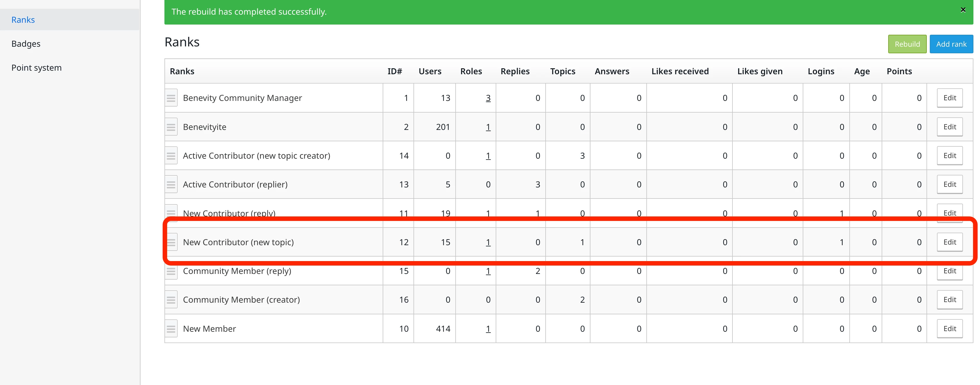980x385 pixels.
Task: Click drag handle for New Contributor (new topic)
Action: 171,242
